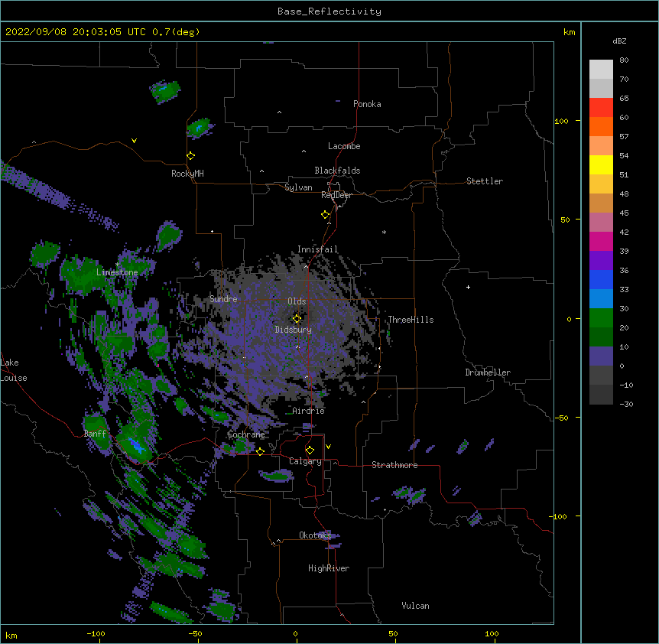Click the yellow marker below Cochrane
This screenshot has height=644, width=659.
pos(260,451)
